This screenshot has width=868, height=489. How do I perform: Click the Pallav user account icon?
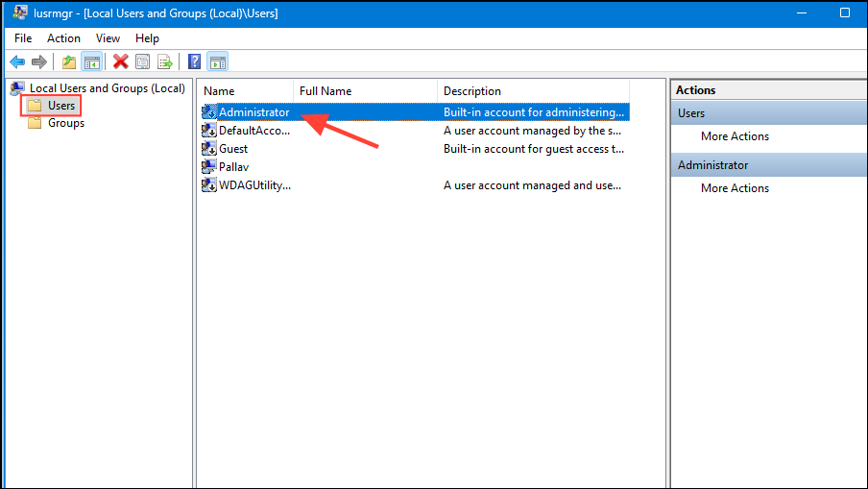208,167
